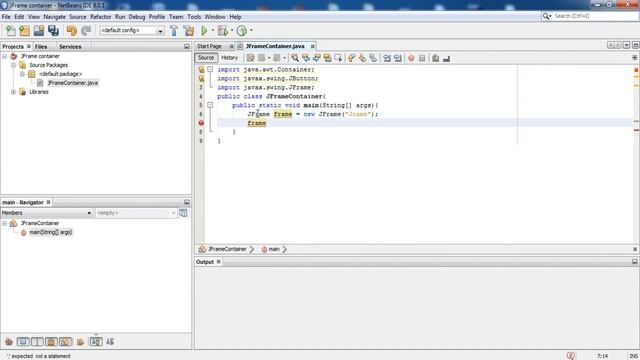640x360 pixels.
Task: Open dropdown arrow next to Profile Project
Action: 251,31
